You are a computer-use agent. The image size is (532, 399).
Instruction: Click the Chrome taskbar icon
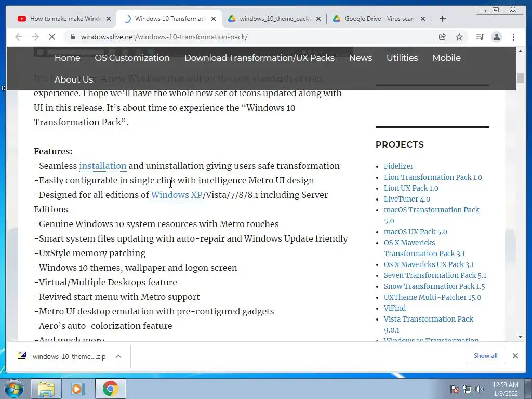click(111, 389)
